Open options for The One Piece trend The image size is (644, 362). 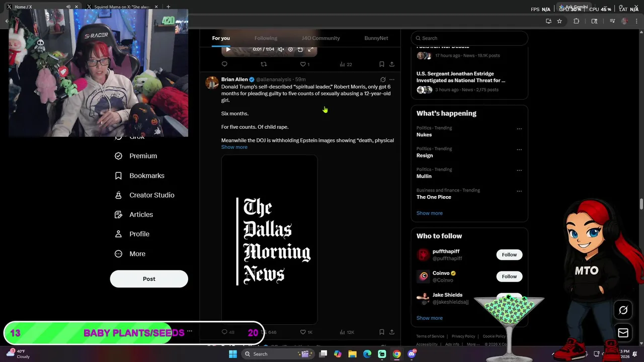(519, 191)
